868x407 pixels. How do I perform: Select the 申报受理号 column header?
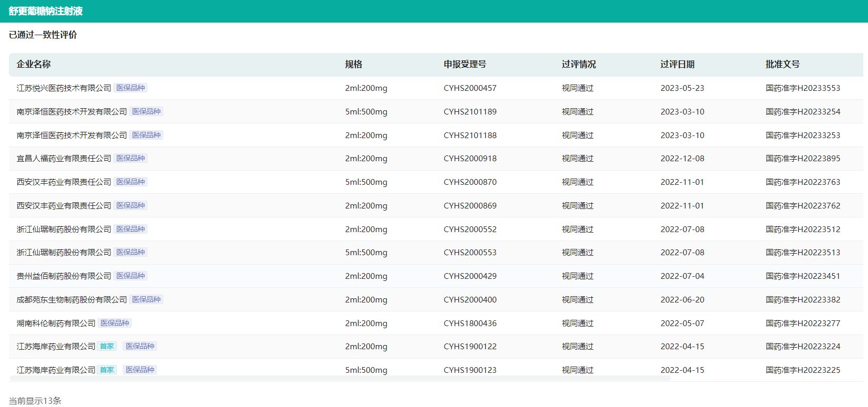point(465,65)
